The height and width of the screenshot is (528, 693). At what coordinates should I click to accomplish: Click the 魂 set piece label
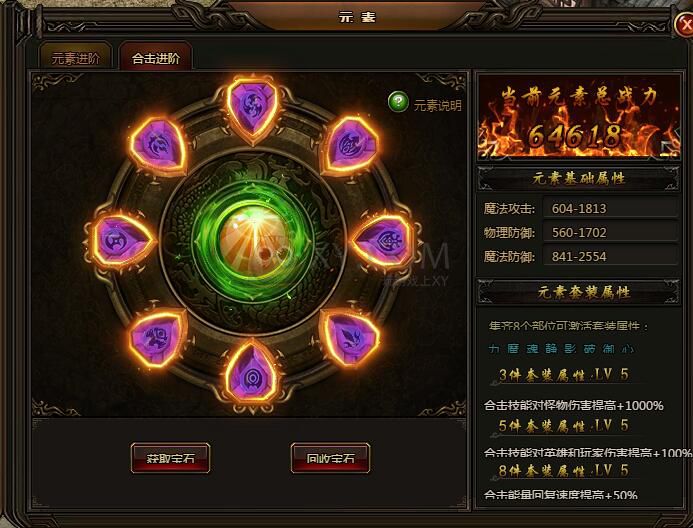pyautogui.click(x=532, y=349)
